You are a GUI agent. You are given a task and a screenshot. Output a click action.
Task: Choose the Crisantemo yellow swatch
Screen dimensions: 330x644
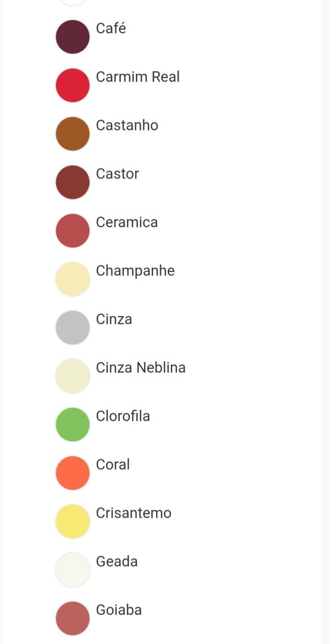pyautogui.click(x=73, y=522)
